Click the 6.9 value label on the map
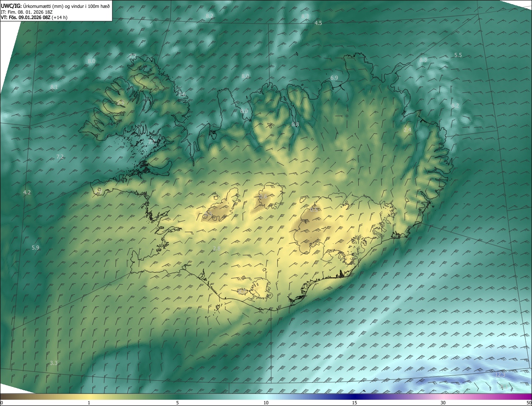This screenshot has height=406, width=532. pos(334,78)
